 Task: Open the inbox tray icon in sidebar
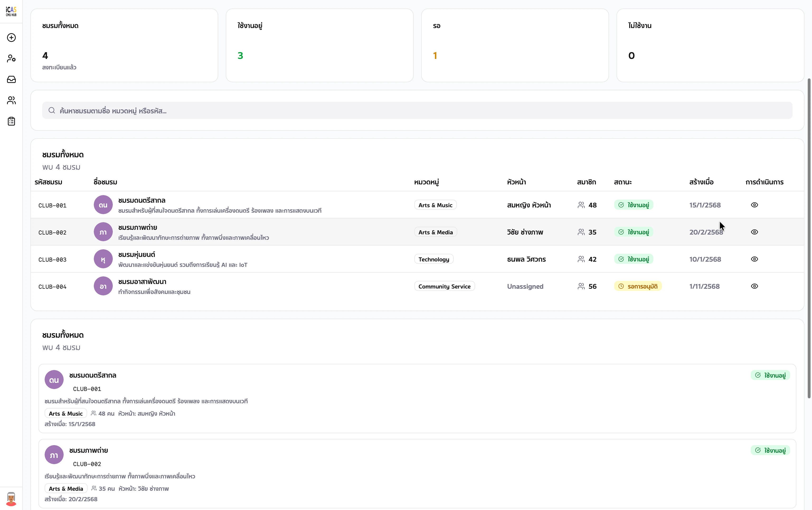(11, 79)
